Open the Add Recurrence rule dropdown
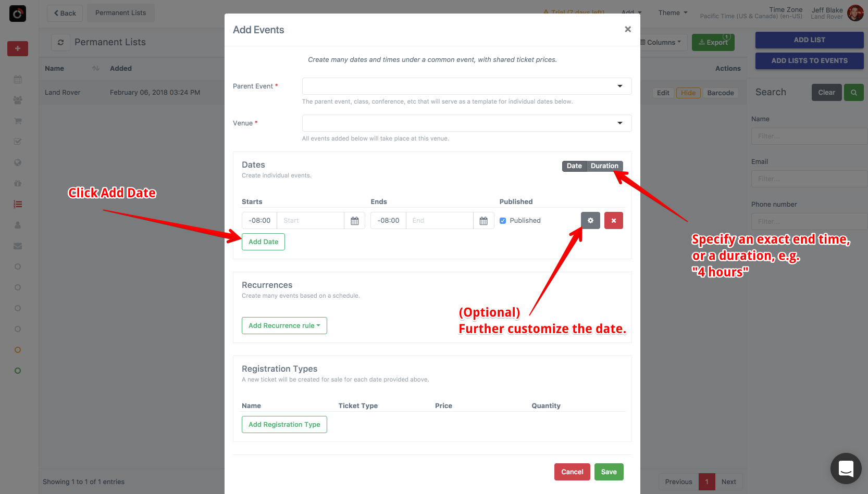This screenshot has height=494, width=868. click(x=284, y=325)
